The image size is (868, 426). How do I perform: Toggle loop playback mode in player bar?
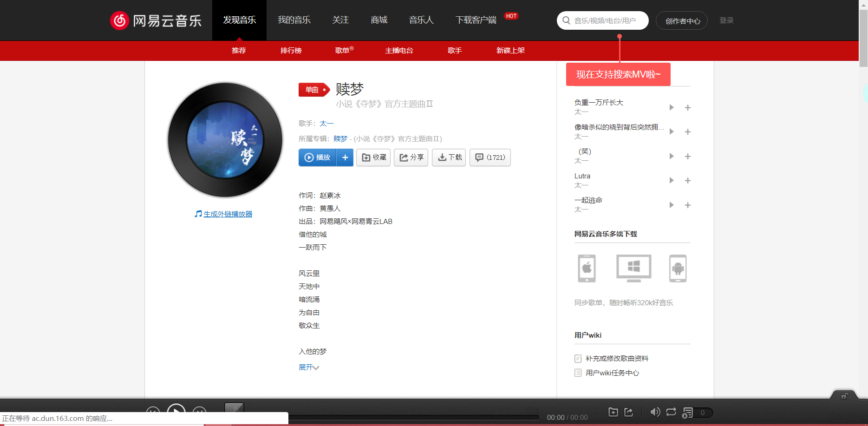671,412
